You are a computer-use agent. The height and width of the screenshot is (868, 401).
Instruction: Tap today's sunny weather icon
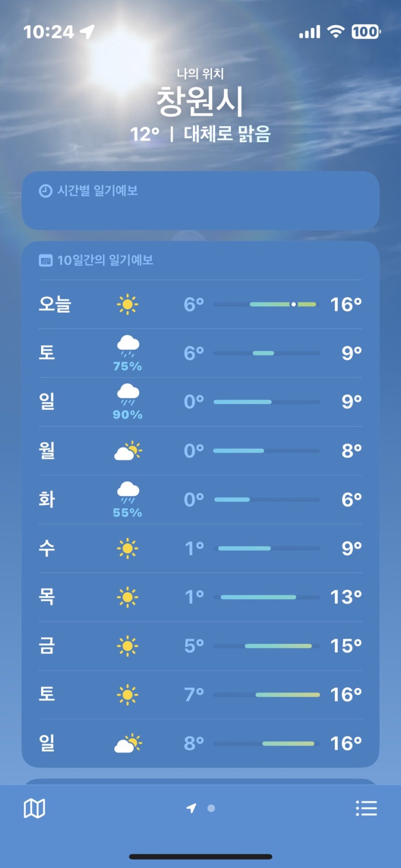click(128, 304)
